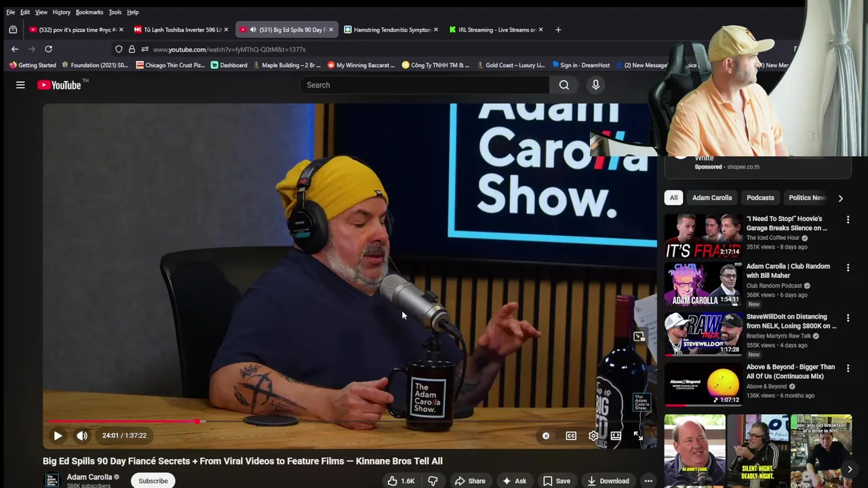Open the Adam Carolla Club Random thumbnail

(x=703, y=284)
